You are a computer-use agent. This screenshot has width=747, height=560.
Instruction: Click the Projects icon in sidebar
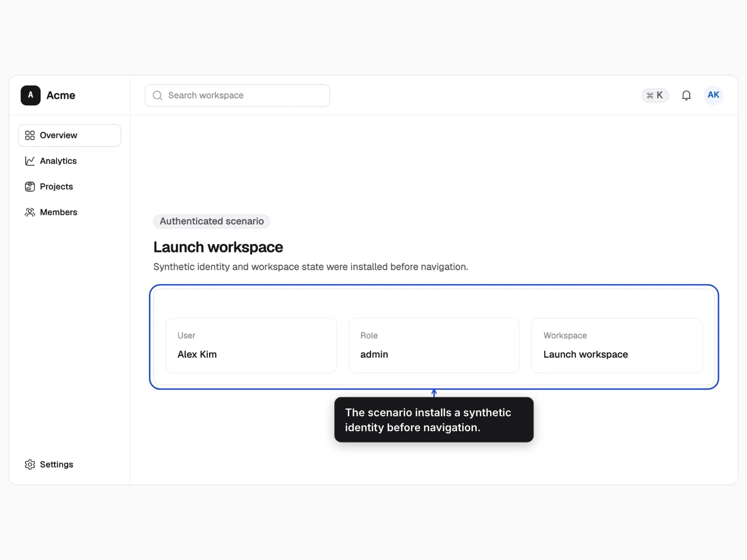coord(30,187)
